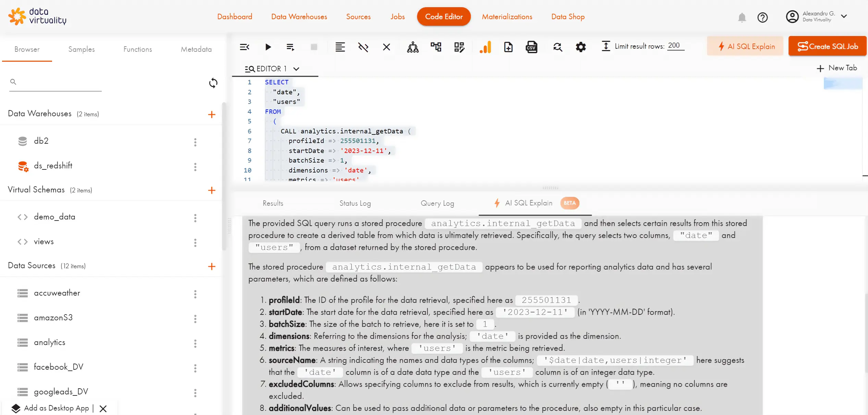Click the bar chart visualization icon

(485, 47)
